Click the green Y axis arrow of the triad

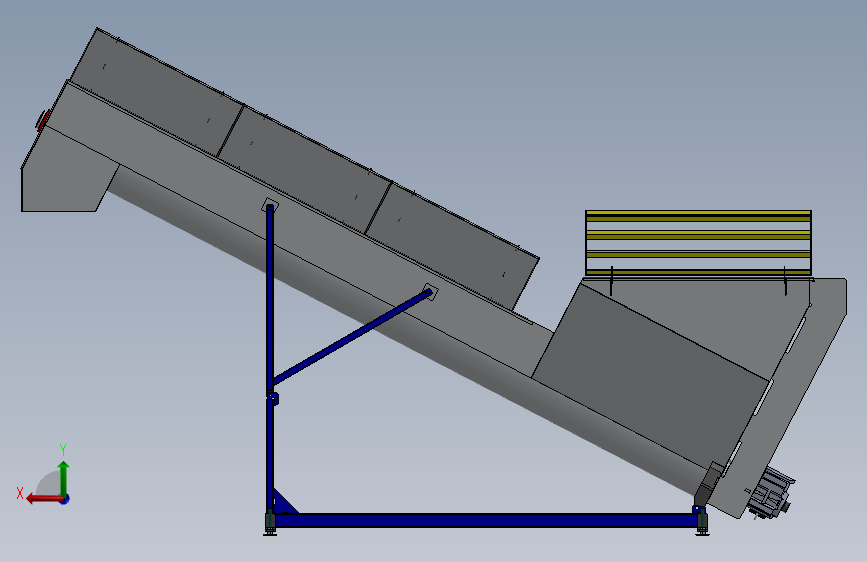[64, 478]
